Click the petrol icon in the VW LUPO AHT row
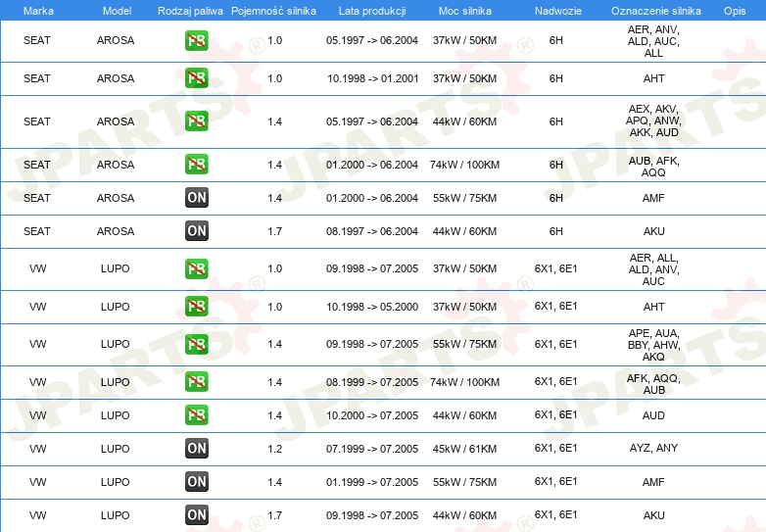This screenshot has height=532, width=766. (196, 307)
